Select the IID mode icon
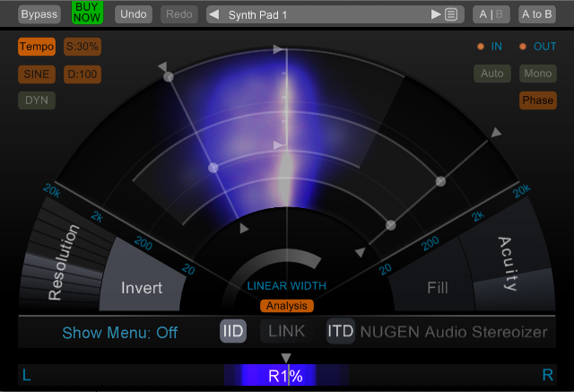 click(x=233, y=331)
